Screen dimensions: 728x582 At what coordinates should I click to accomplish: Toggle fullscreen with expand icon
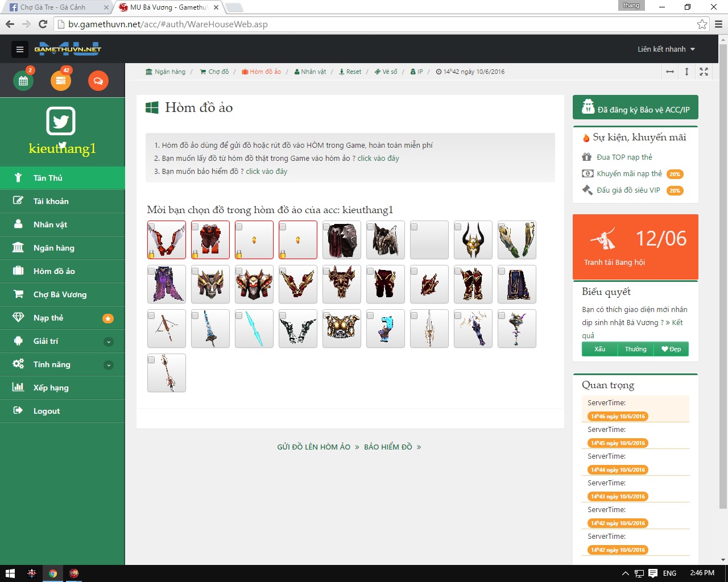click(704, 72)
